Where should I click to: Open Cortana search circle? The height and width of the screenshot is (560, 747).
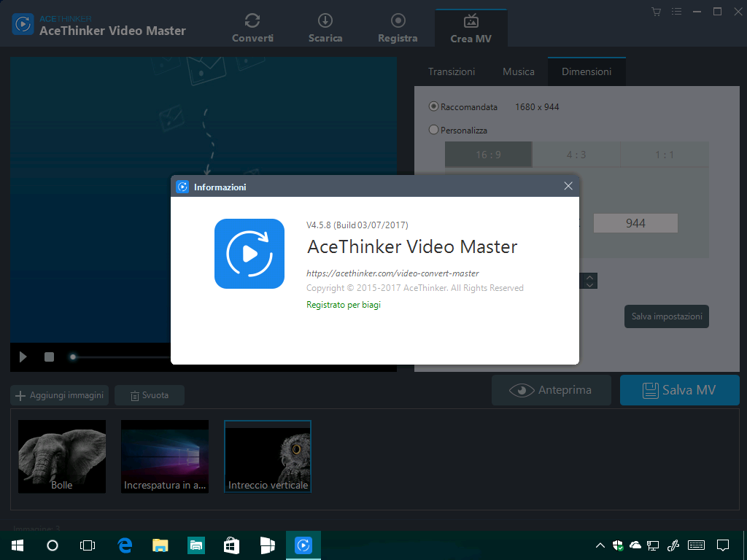(x=53, y=545)
